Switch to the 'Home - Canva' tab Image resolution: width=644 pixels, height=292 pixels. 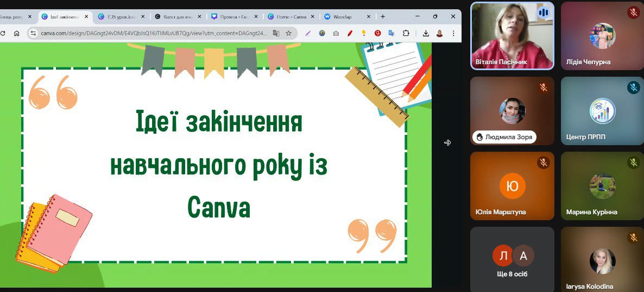click(291, 16)
